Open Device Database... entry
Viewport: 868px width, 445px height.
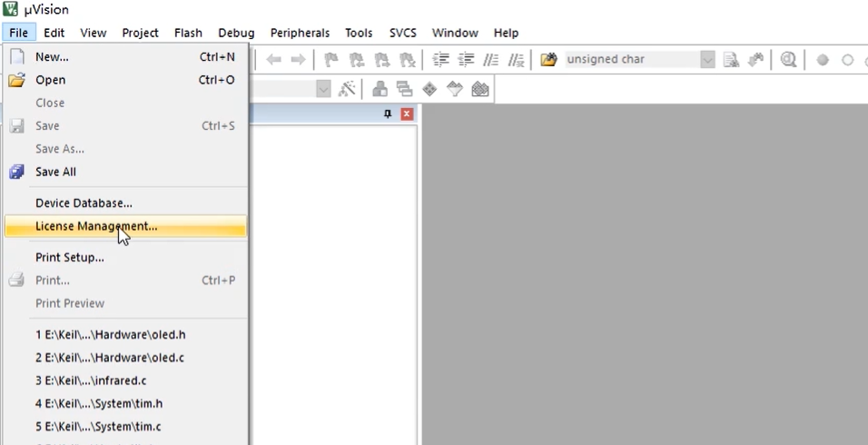125,203
